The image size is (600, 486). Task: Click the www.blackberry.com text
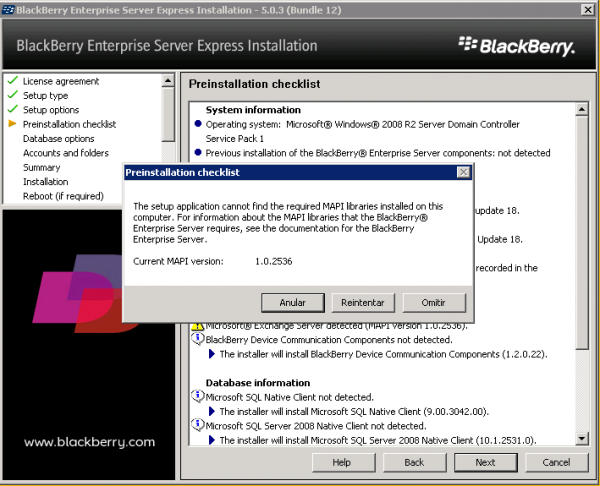coord(90,442)
